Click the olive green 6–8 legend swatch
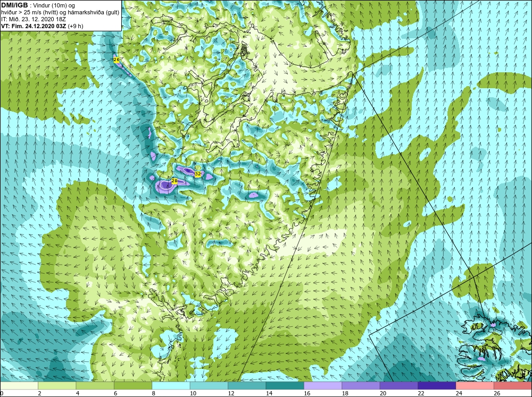 click(133, 386)
